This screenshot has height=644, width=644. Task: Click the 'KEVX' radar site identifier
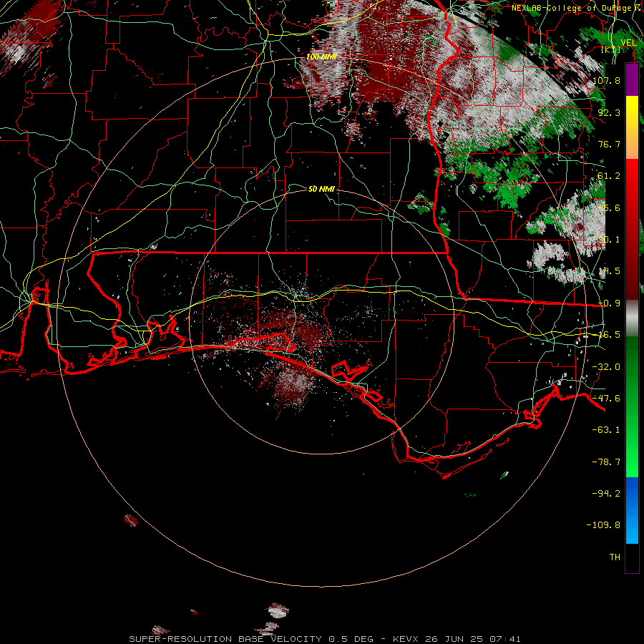(x=406, y=639)
